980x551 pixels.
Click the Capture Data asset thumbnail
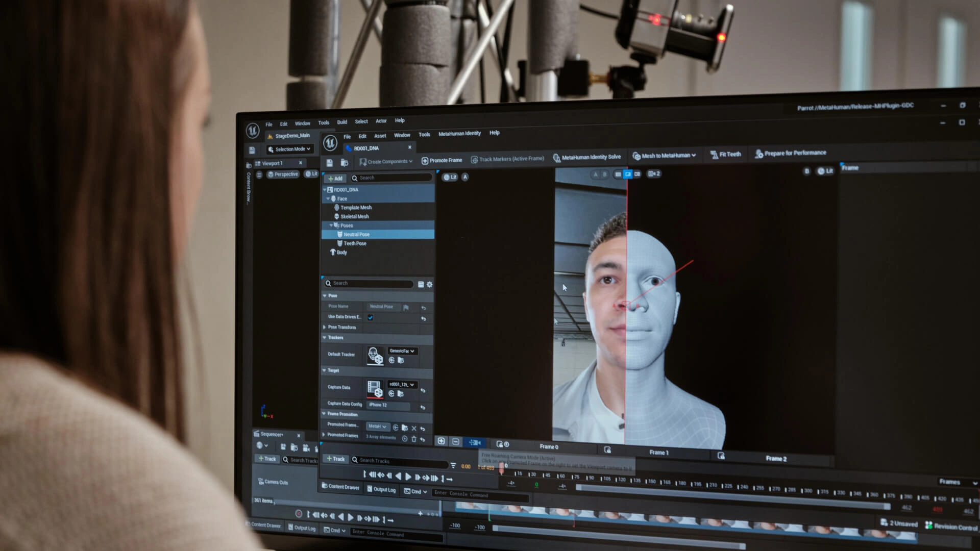point(375,389)
